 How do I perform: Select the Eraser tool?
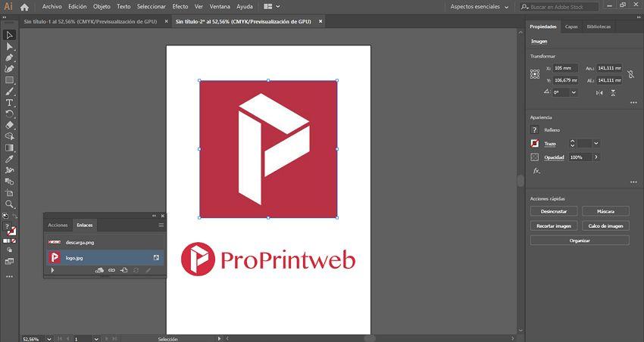9,125
